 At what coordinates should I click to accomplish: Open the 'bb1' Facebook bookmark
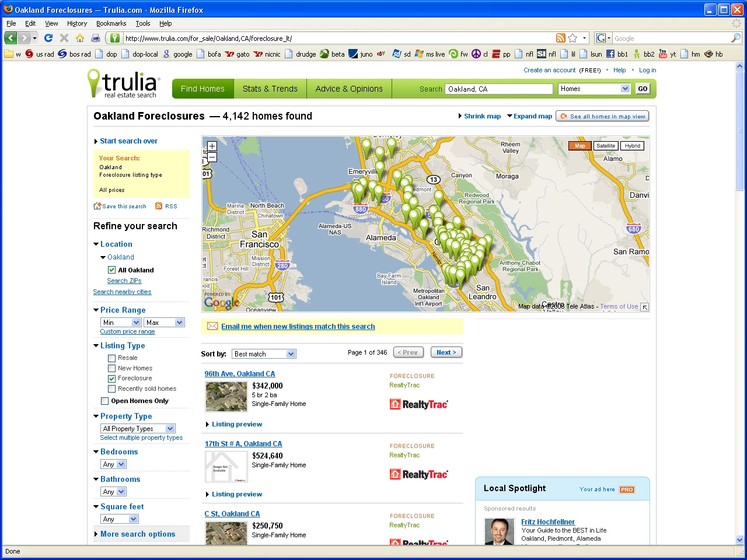[617, 54]
